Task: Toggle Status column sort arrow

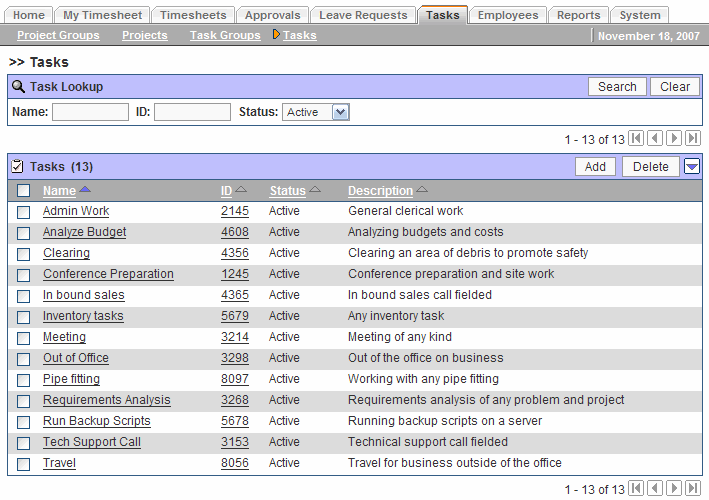Action: point(315,190)
